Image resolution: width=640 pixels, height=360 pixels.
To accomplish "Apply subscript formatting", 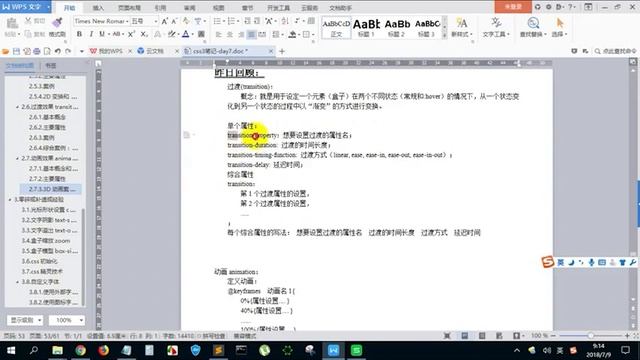I will point(144,34).
